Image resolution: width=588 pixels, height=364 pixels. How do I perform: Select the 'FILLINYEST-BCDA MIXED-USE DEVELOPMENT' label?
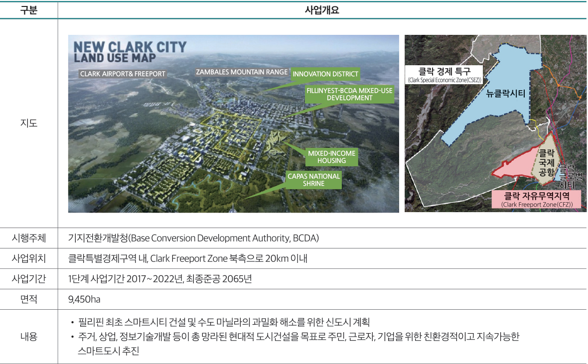click(x=349, y=94)
